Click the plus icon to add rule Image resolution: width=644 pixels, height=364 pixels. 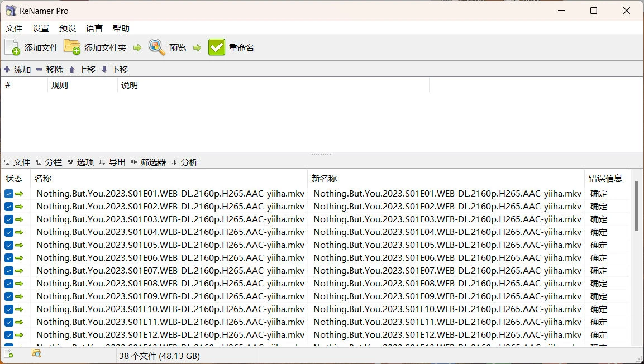pyautogui.click(x=7, y=69)
